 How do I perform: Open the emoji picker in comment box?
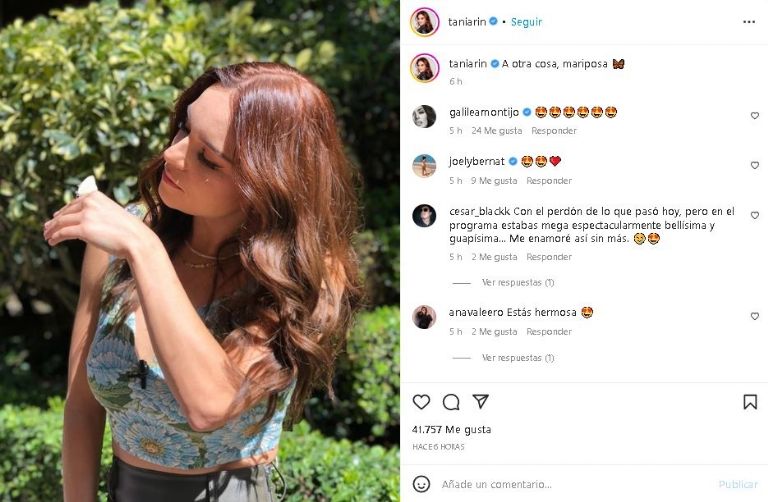click(422, 484)
